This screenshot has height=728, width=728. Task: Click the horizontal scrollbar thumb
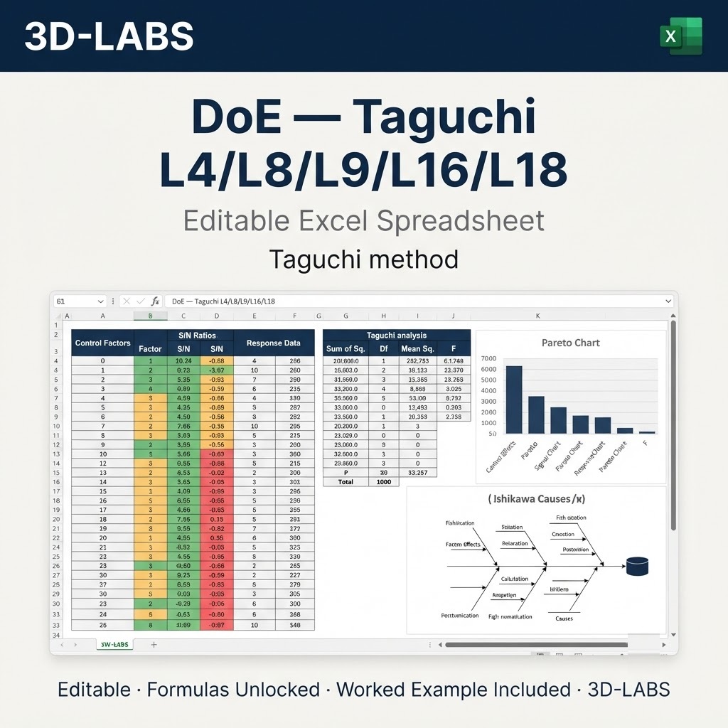(536, 645)
